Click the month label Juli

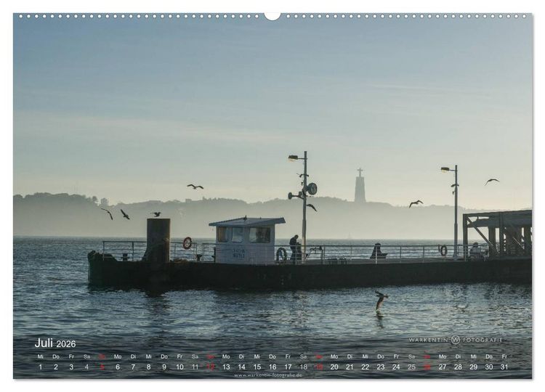click(44, 343)
